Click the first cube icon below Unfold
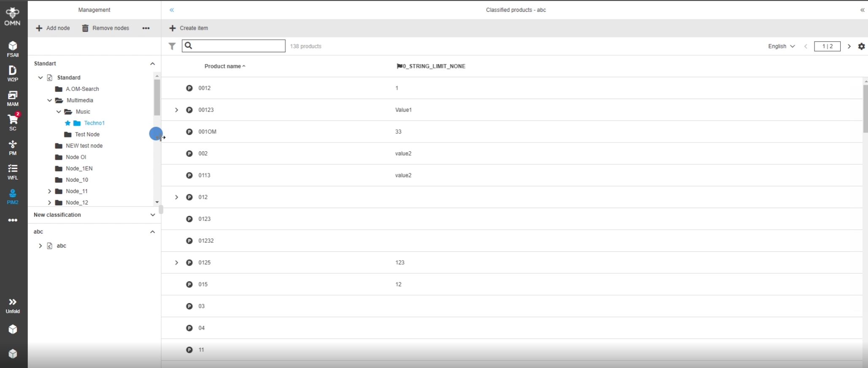 [13, 329]
